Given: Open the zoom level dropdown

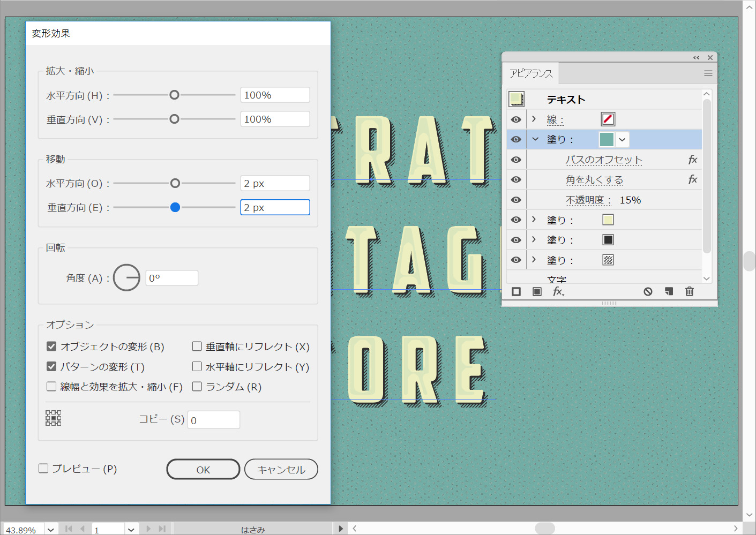Looking at the screenshot, I should (x=50, y=530).
